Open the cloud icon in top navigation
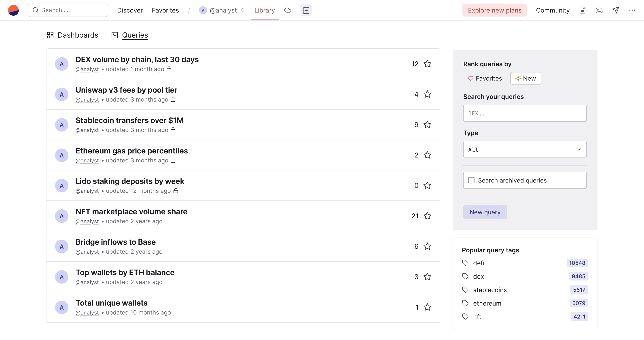The width and height of the screenshot is (644, 340). [x=288, y=10]
